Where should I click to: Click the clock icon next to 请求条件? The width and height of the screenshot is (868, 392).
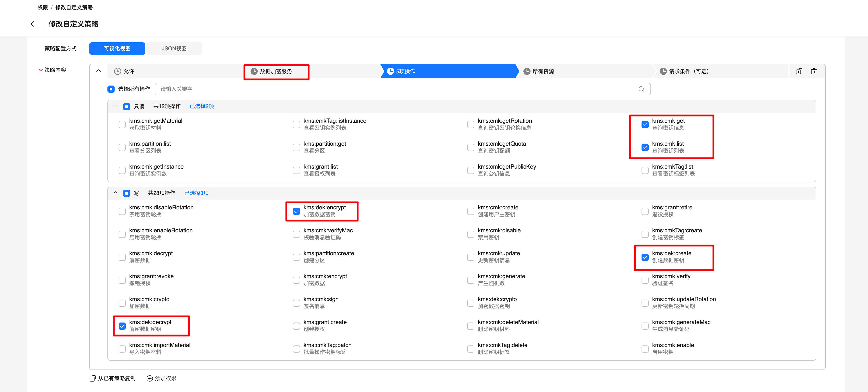pos(663,71)
